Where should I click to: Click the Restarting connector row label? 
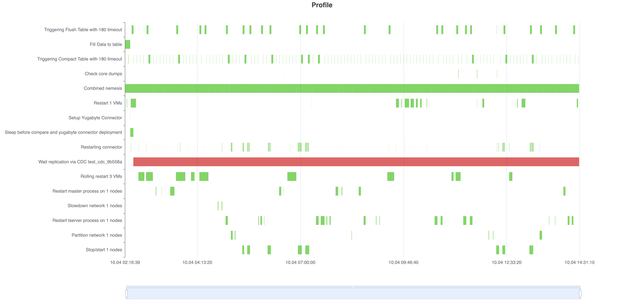(x=101, y=147)
